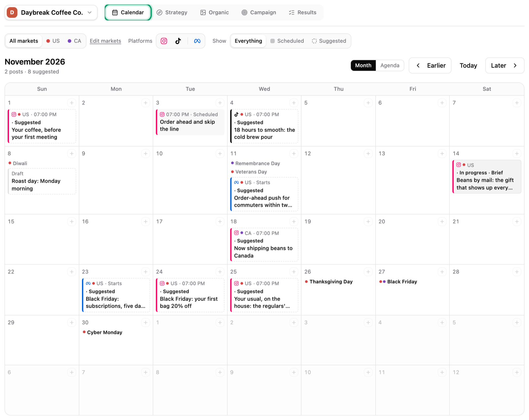Screen dimensions: 529x420
Task: Filter the calendar to US market
Action: point(53,41)
